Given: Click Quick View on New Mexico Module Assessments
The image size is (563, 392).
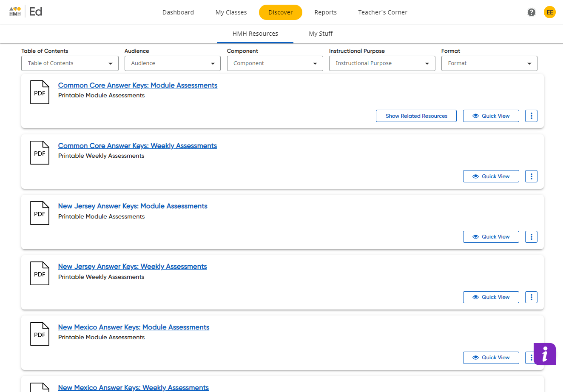Looking at the screenshot, I should pyautogui.click(x=491, y=358).
